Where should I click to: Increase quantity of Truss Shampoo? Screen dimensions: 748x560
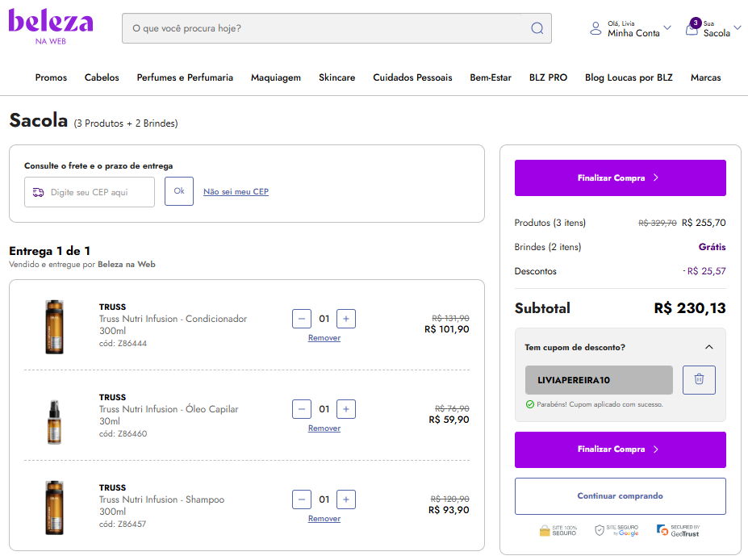click(x=346, y=499)
